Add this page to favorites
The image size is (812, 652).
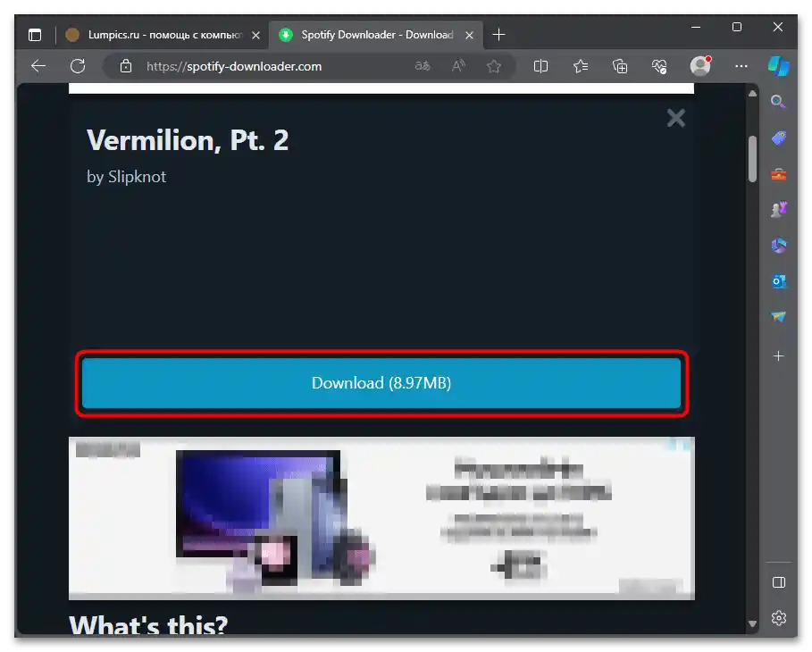pyautogui.click(x=494, y=66)
